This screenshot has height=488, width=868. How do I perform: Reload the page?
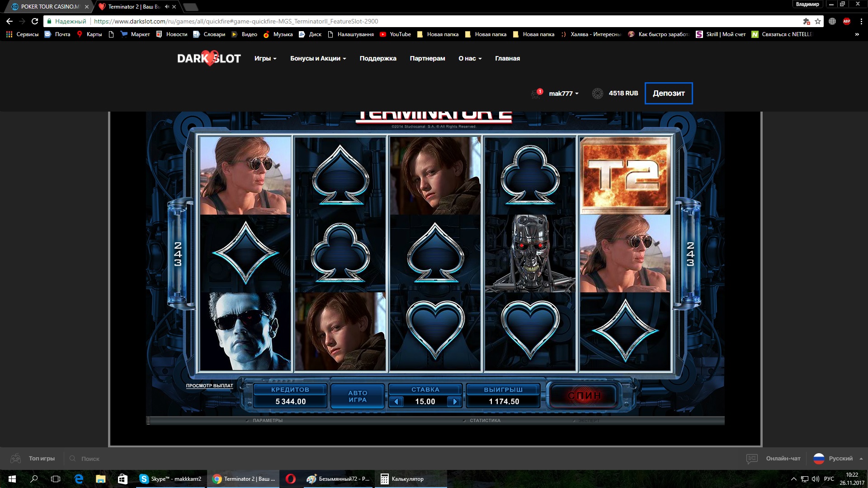35,21
